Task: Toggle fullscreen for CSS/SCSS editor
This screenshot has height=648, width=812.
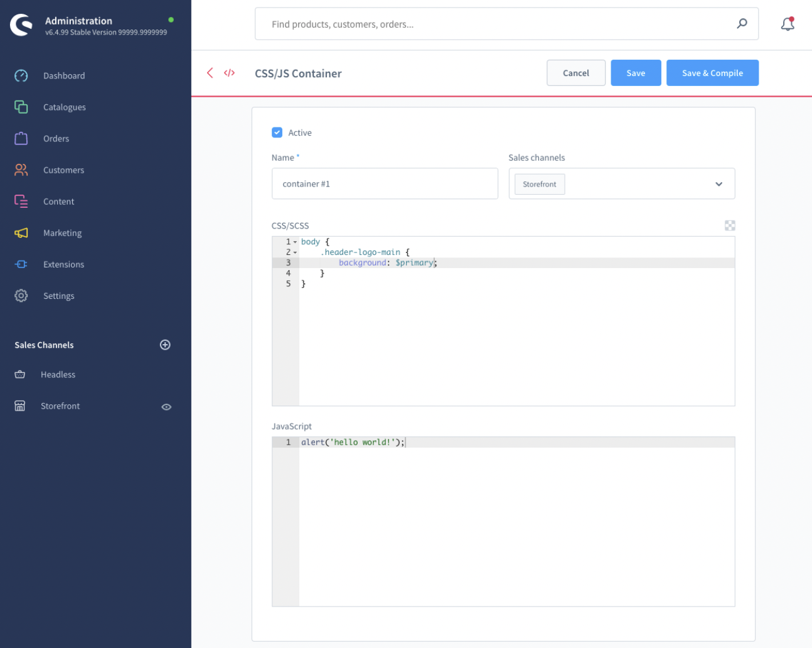Action: (x=730, y=225)
